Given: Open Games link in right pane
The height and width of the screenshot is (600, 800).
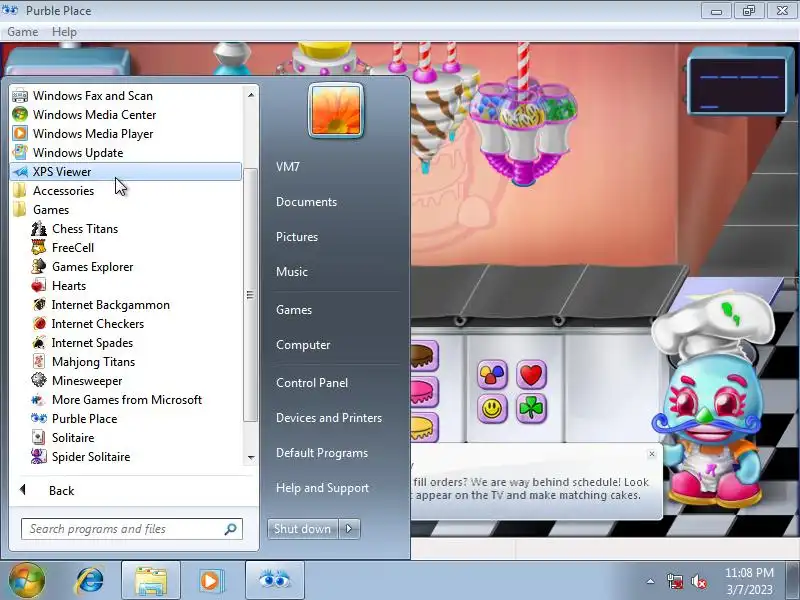Looking at the screenshot, I should click(x=294, y=310).
